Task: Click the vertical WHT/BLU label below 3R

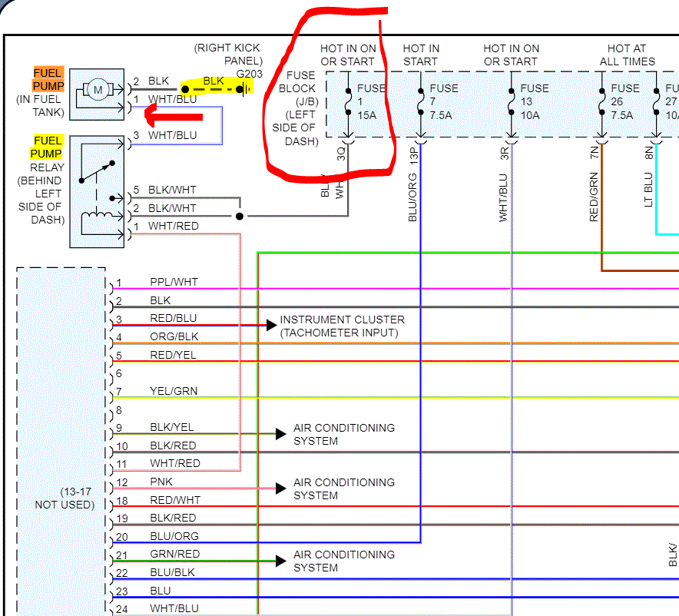Action: pos(503,198)
